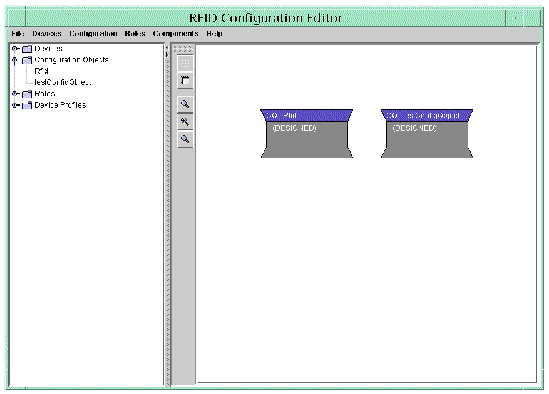This screenshot has height=394, width=549.
Task: Click the Roles folder icon
Action: pyautogui.click(x=27, y=94)
